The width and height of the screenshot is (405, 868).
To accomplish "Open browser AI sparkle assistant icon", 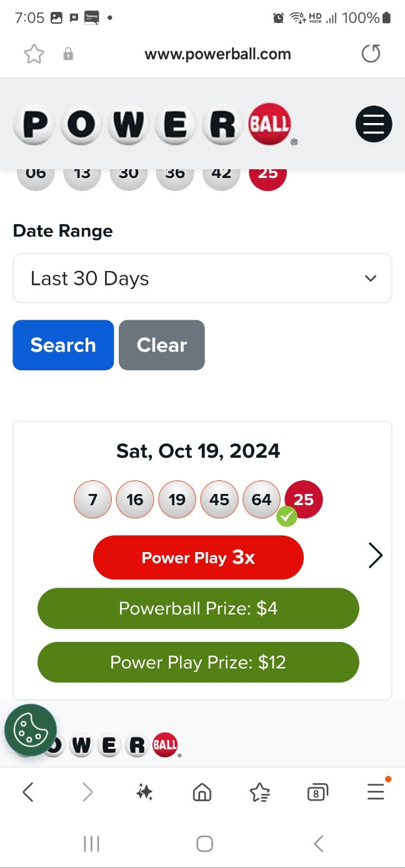I will 144,792.
